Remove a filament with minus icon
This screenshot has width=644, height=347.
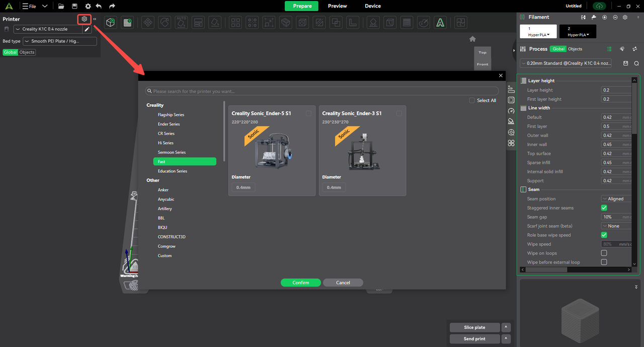(615, 17)
